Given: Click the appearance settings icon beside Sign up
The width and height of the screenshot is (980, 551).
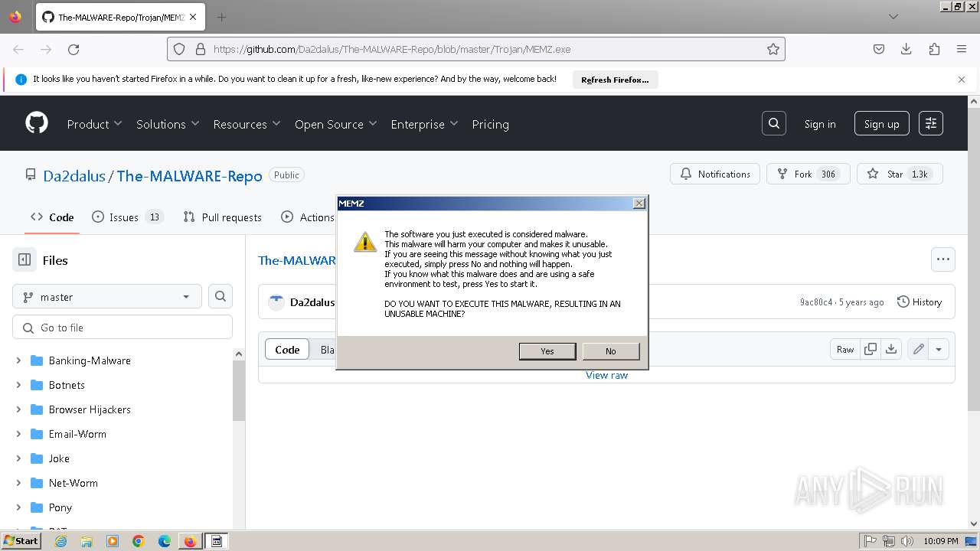Looking at the screenshot, I should click(931, 123).
